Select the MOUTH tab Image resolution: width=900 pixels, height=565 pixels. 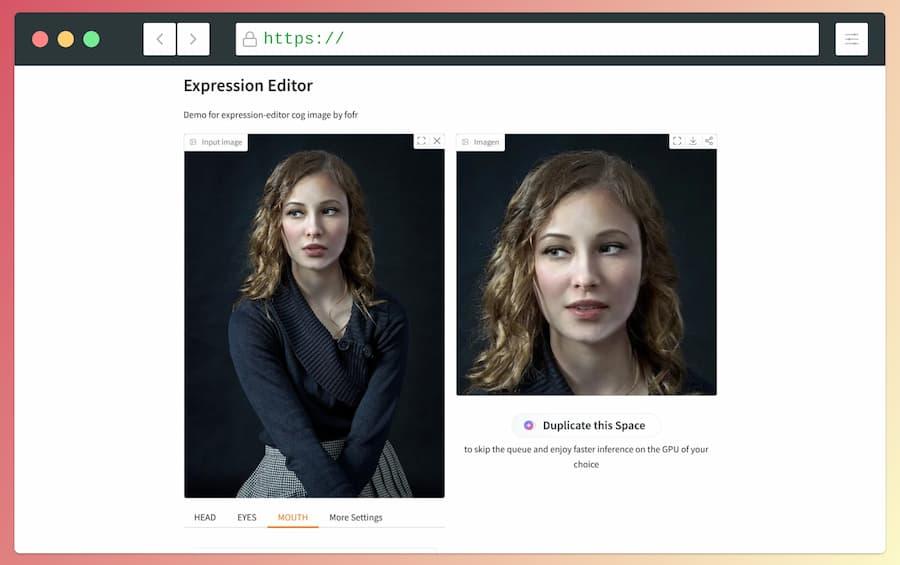293,517
